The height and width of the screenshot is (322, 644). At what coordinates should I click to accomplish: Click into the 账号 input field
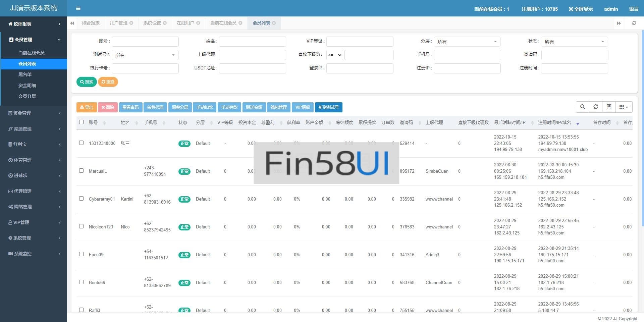coord(145,42)
